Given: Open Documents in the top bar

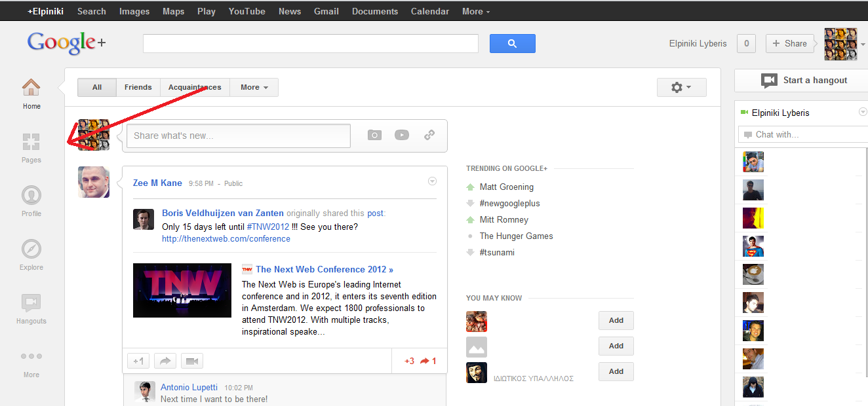Looking at the screenshot, I should tap(375, 11).
